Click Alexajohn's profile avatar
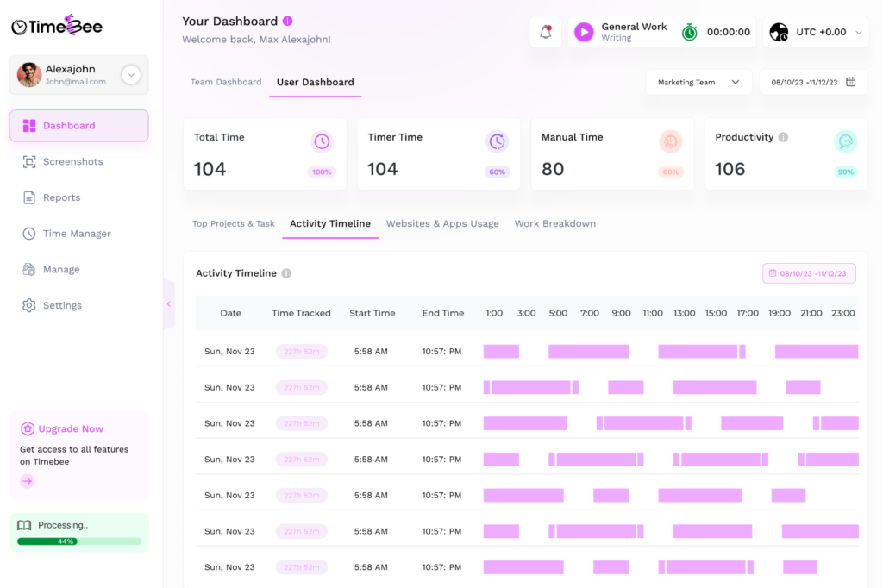The image size is (883, 588). [29, 74]
